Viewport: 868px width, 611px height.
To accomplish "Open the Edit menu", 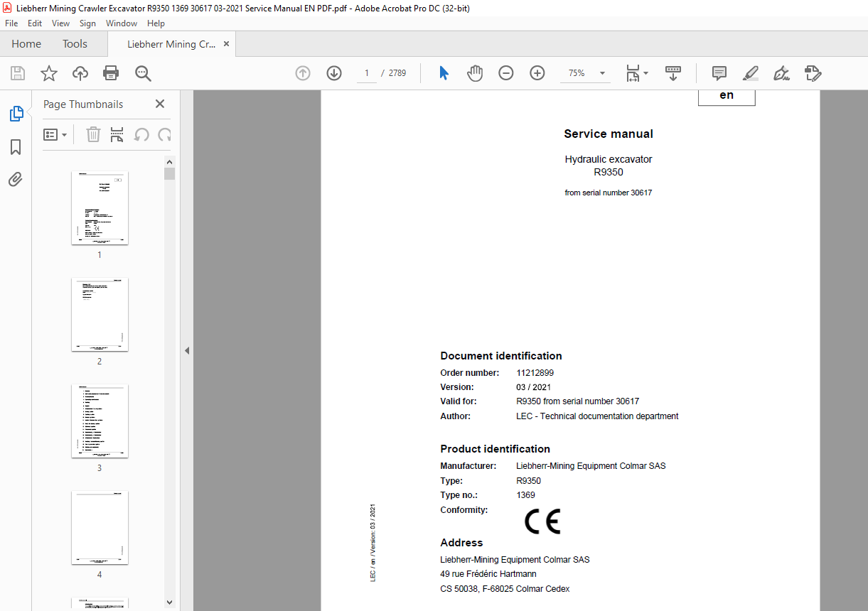I will click(x=35, y=23).
